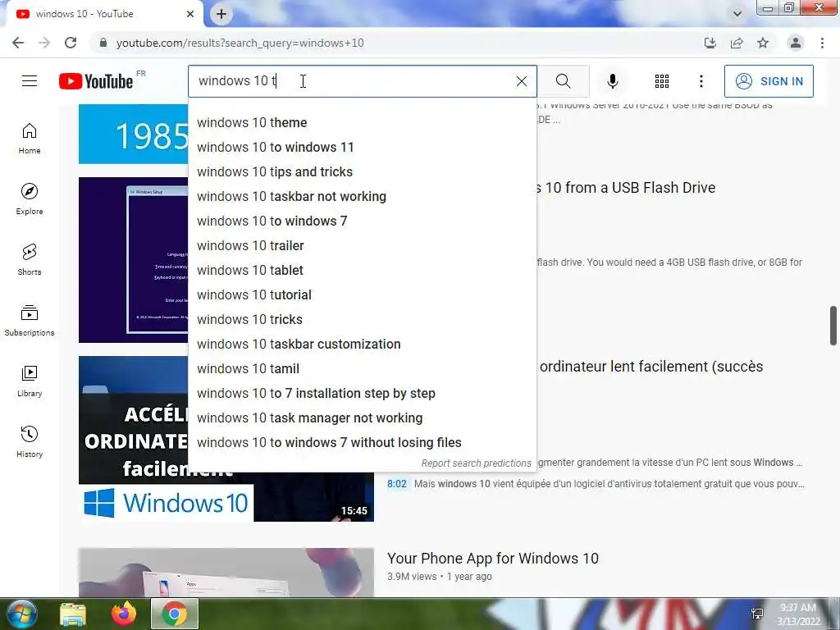Open the 1985 video thumbnail
The height and width of the screenshot is (630, 840).
tap(134, 134)
